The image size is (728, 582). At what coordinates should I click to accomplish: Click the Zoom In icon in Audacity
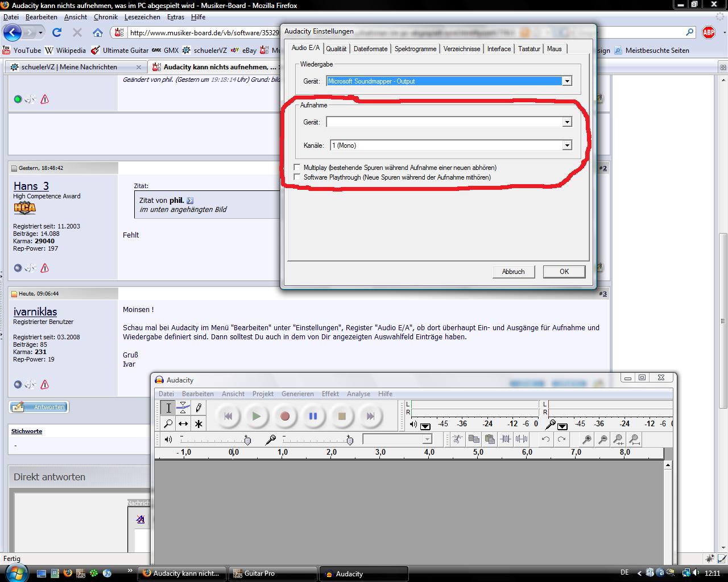click(x=586, y=439)
